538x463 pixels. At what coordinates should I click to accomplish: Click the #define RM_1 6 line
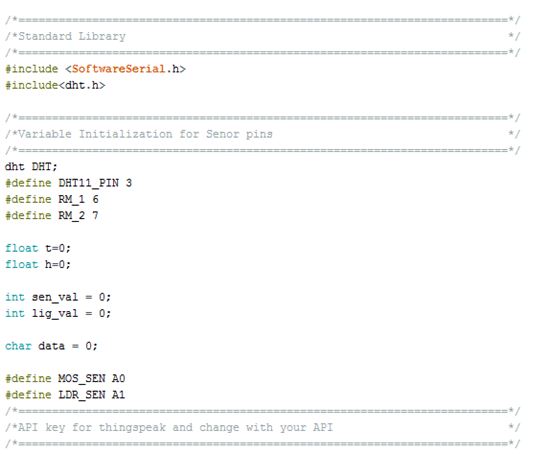click(x=52, y=199)
